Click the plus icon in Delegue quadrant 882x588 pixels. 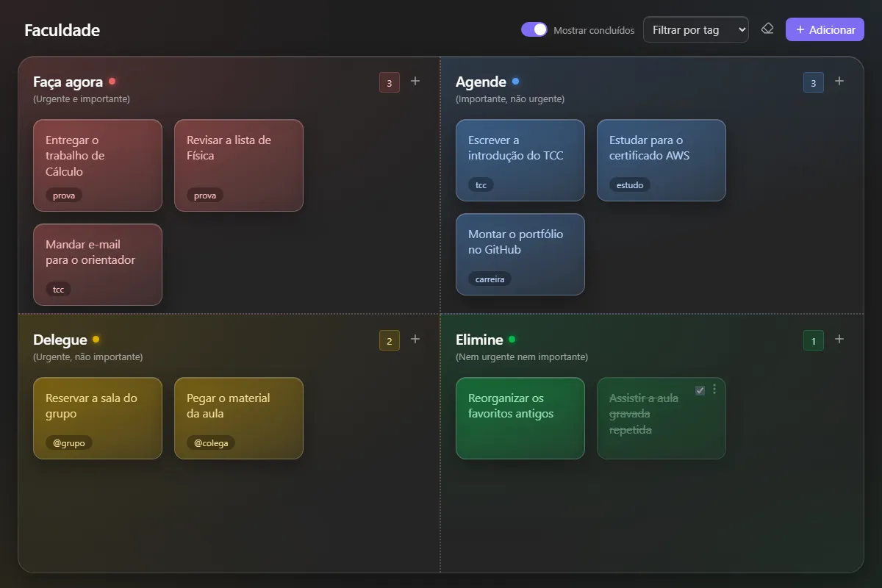coord(415,339)
